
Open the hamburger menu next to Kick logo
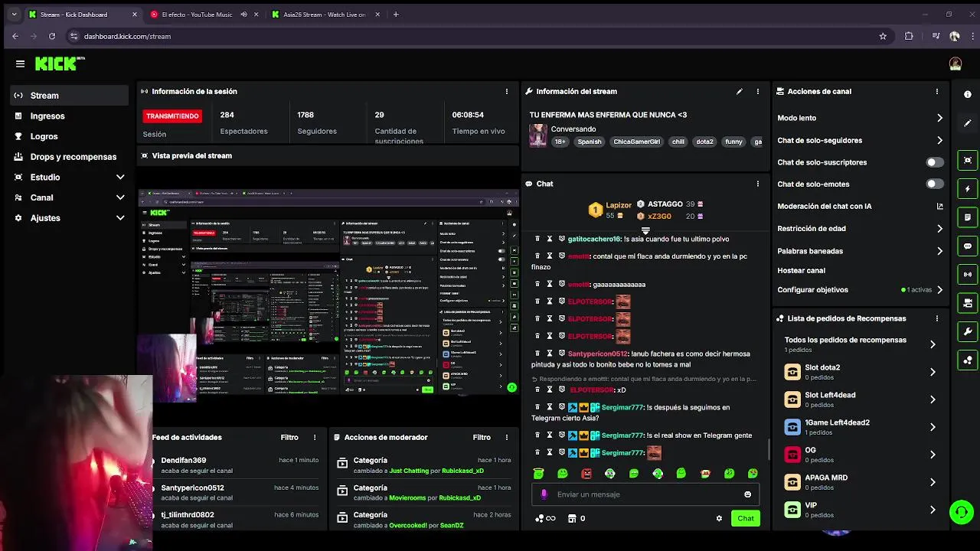(20, 64)
